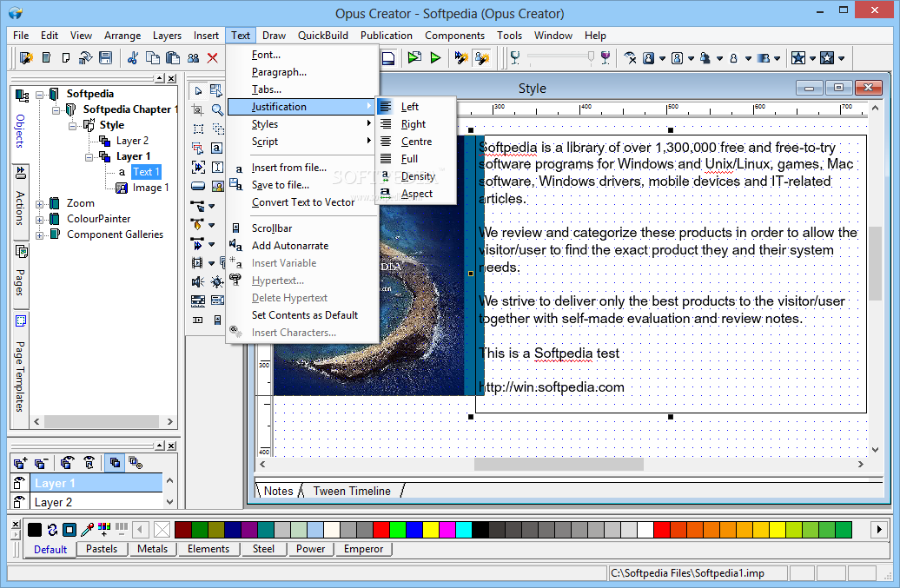Collapse the Softpedia root tree node
Viewport: 900px width, 588px height.
pos(40,94)
